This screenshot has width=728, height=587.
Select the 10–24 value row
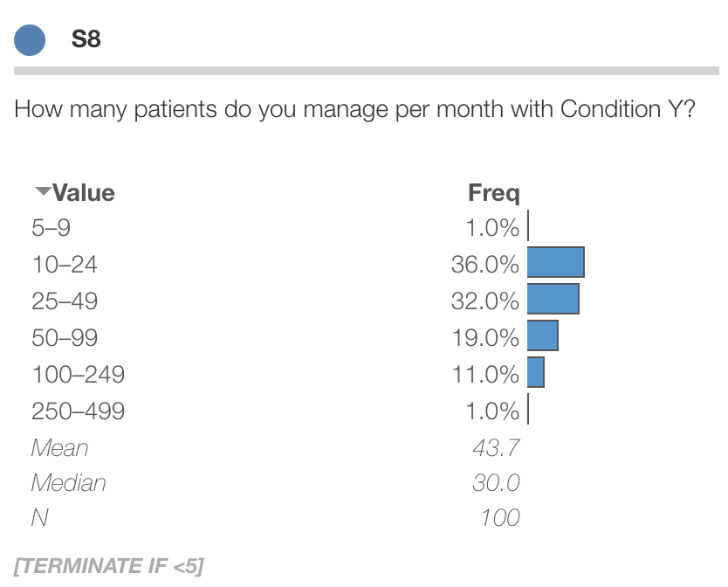[65, 265]
